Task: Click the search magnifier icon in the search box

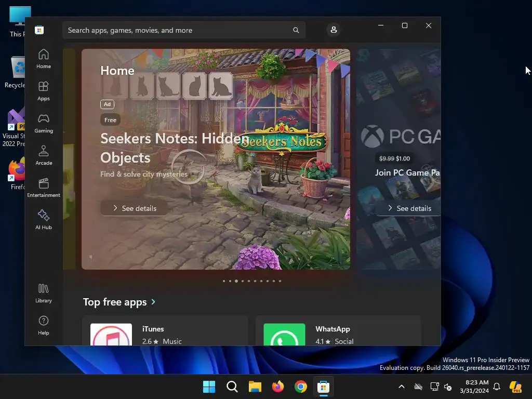Action: pyautogui.click(x=296, y=30)
